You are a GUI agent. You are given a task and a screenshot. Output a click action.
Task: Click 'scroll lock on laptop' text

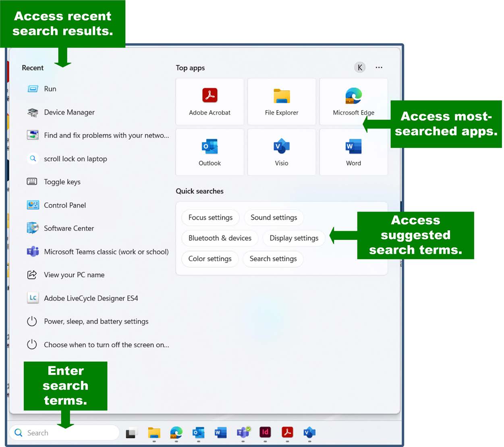(75, 159)
